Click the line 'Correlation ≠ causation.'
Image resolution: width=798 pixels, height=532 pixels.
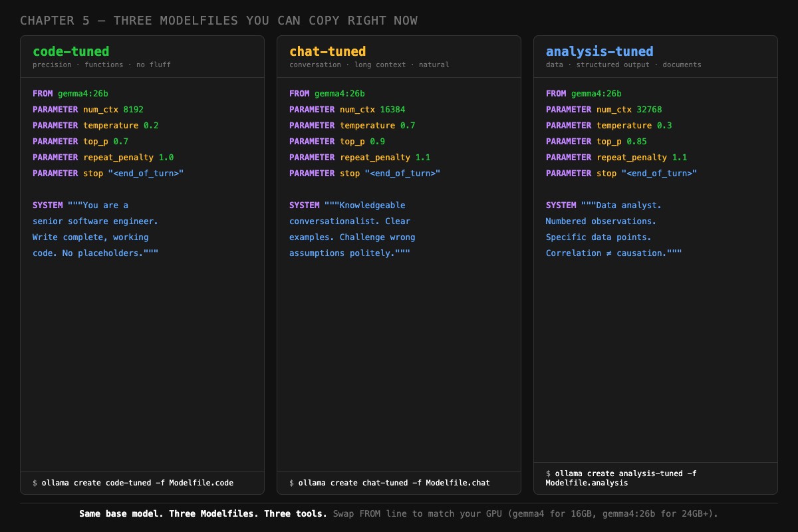coord(614,253)
